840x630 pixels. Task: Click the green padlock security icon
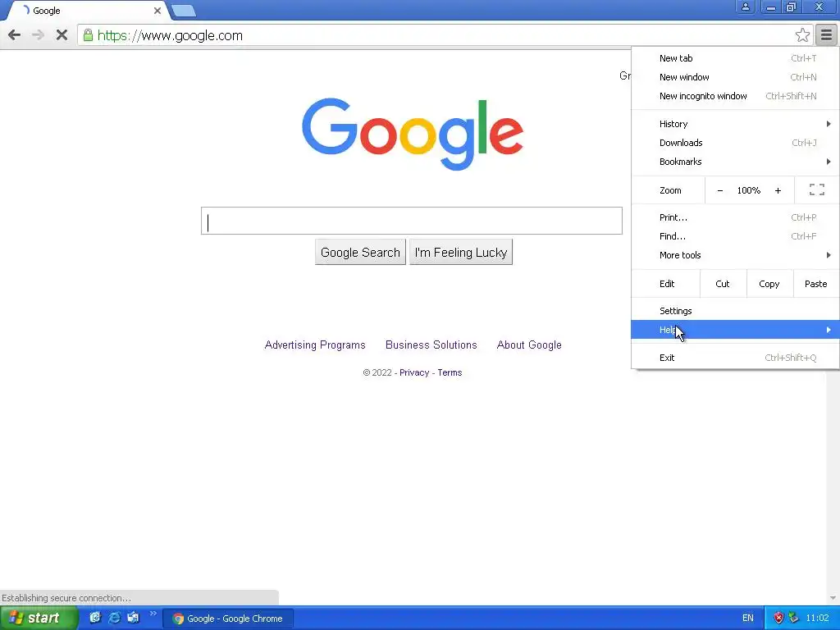[88, 35]
